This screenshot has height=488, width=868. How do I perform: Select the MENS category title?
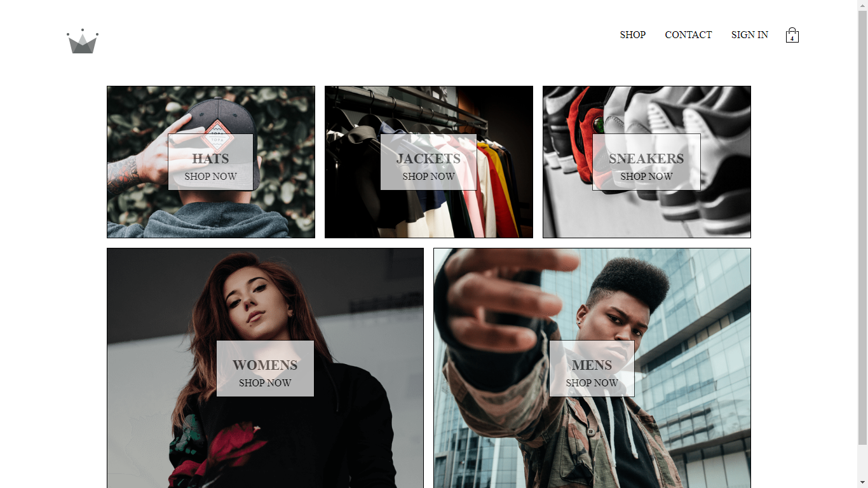coord(592,365)
